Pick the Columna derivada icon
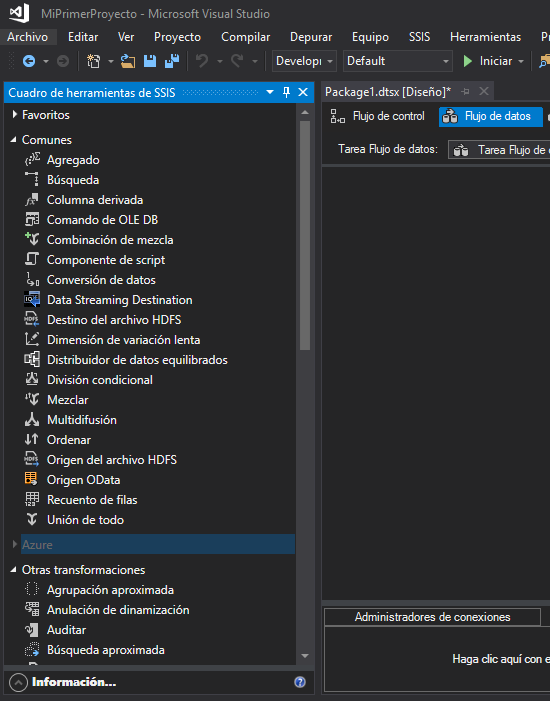 32,200
